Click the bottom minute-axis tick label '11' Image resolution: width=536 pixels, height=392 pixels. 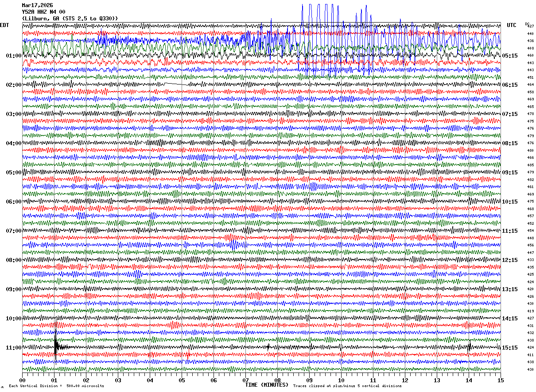[x=373, y=380]
